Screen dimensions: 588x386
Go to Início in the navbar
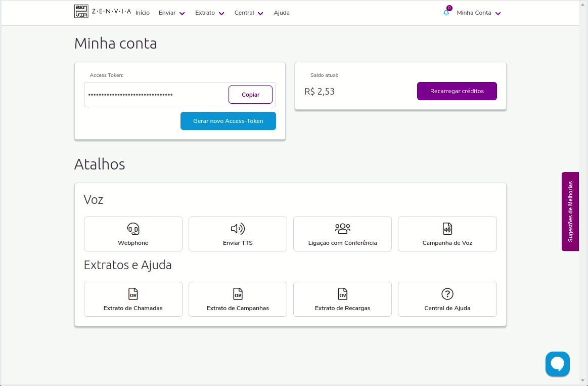coord(143,13)
